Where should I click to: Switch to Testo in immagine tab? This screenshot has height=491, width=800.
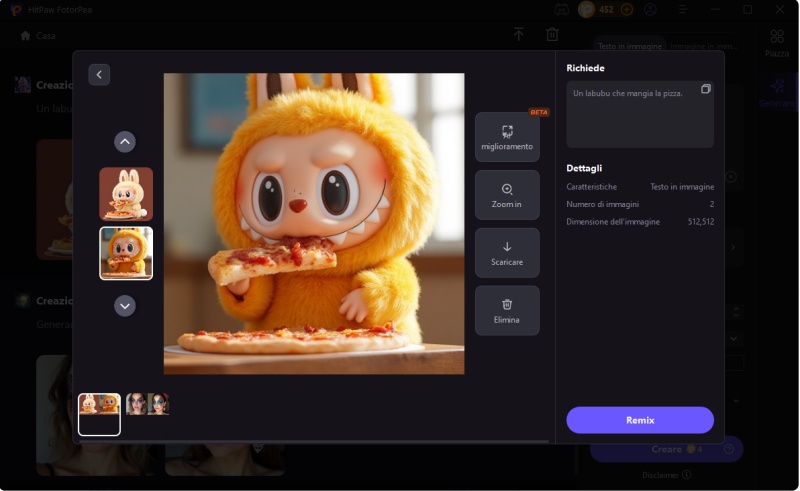pyautogui.click(x=629, y=46)
